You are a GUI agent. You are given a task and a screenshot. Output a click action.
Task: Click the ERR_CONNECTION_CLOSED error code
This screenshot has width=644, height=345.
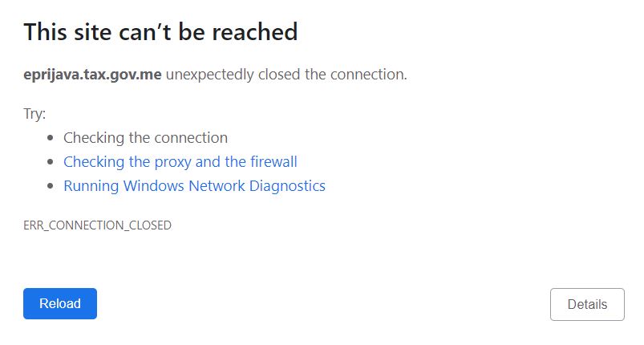[x=97, y=225]
